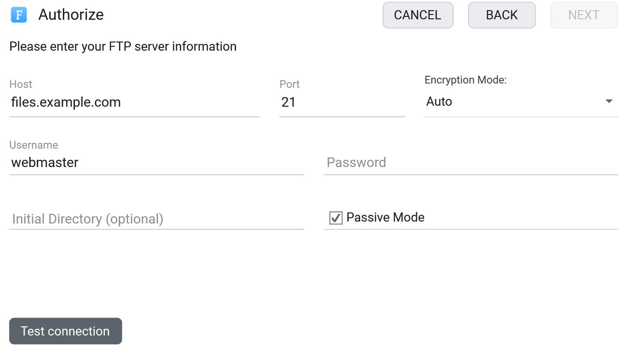This screenshot has width=628, height=364.
Task: Click the Initial Directory (optional) field
Action: (157, 219)
